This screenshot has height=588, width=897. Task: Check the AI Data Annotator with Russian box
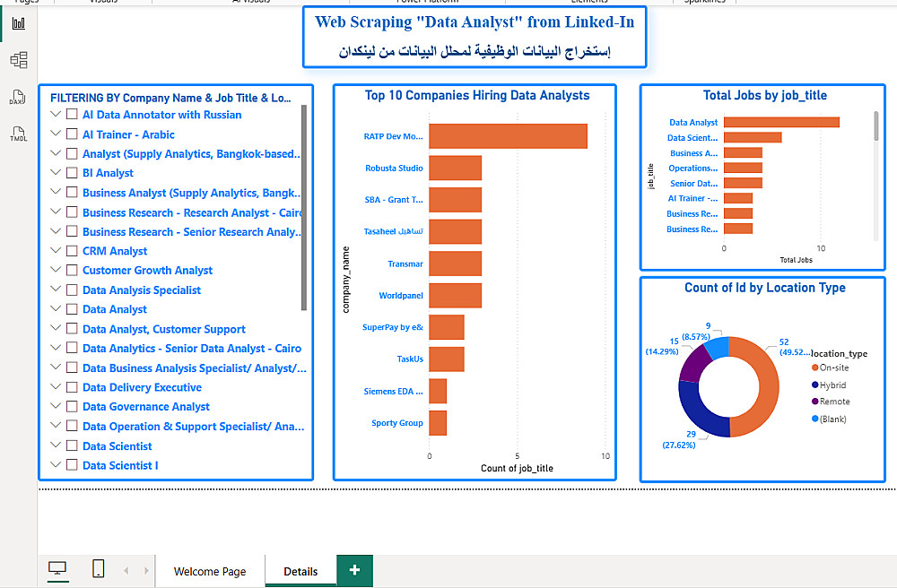pyautogui.click(x=72, y=115)
